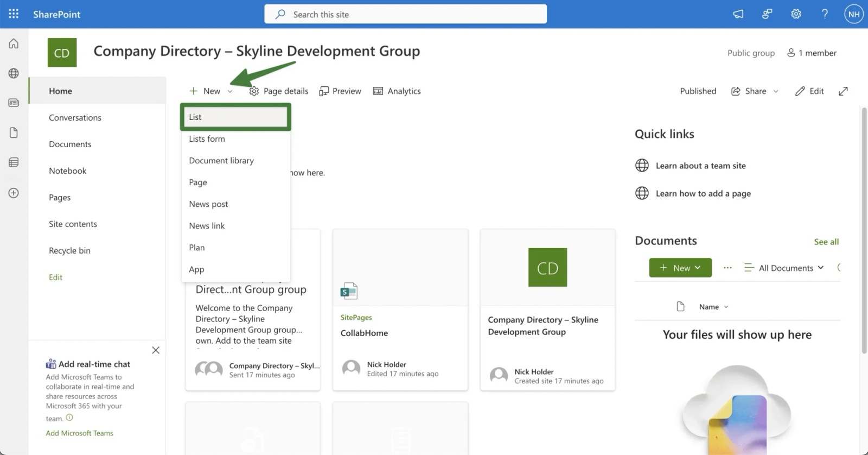
Task: Click the green Edit navigation link
Action: point(55,277)
